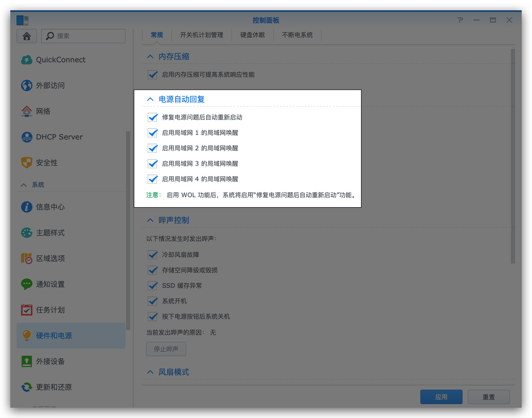The height and width of the screenshot is (418, 532).
Task: Click the home icon button
Action: coord(27,36)
